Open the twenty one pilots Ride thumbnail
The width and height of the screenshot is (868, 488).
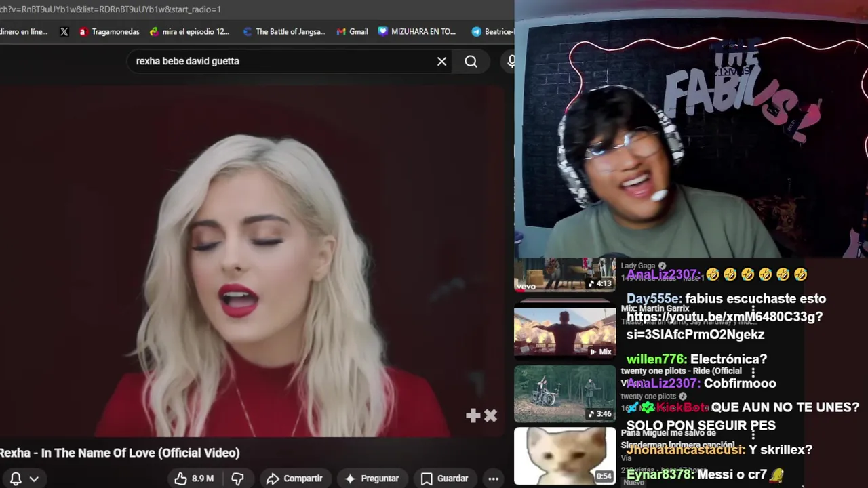(565, 394)
